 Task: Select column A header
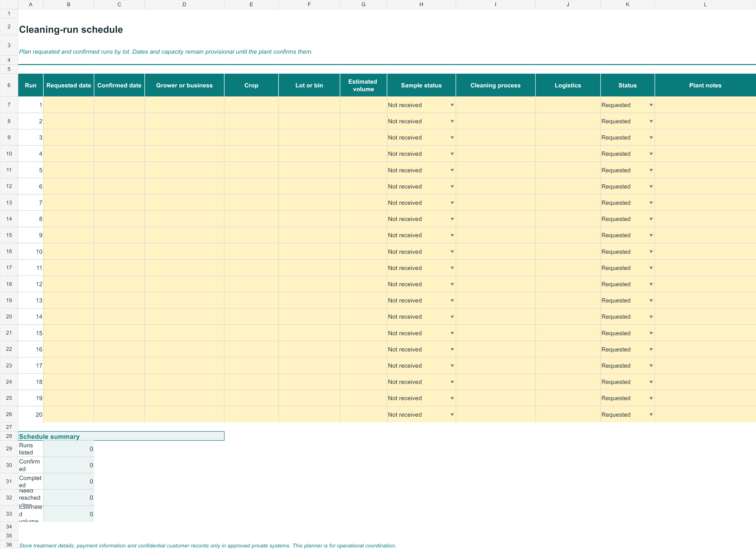click(x=31, y=4)
